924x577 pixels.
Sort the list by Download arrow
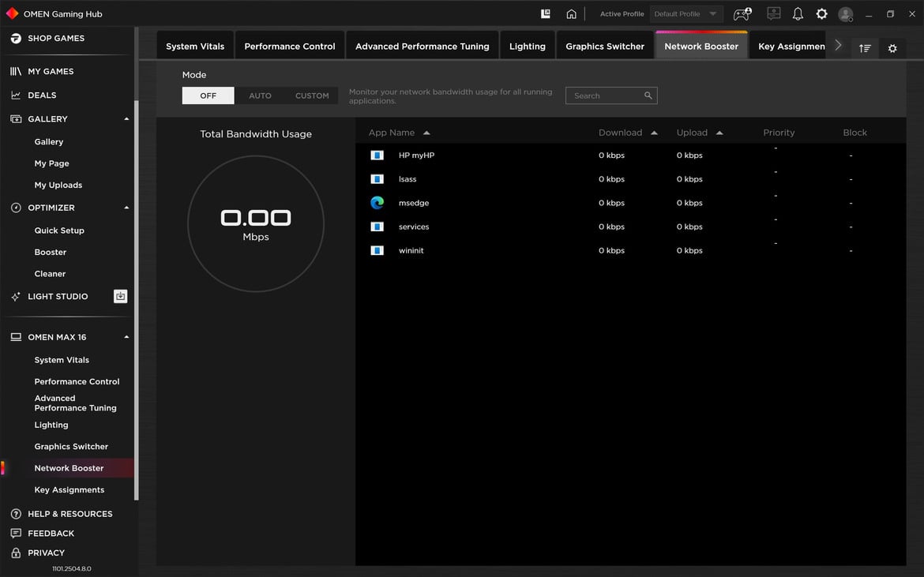654,133
